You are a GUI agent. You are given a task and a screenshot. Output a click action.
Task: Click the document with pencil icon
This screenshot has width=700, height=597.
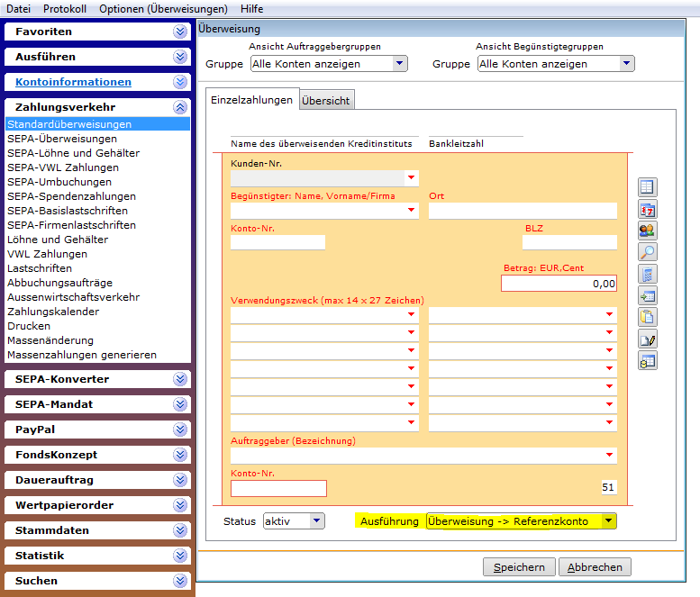click(x=648, y=339)
